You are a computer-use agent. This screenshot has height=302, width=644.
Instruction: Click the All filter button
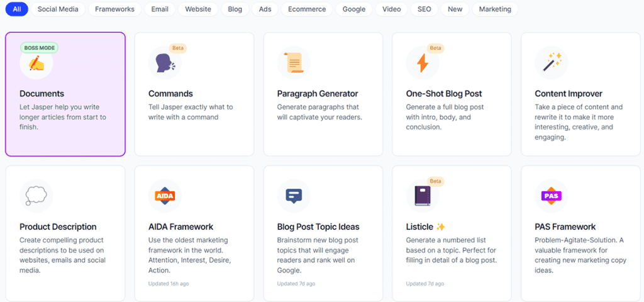16,9
